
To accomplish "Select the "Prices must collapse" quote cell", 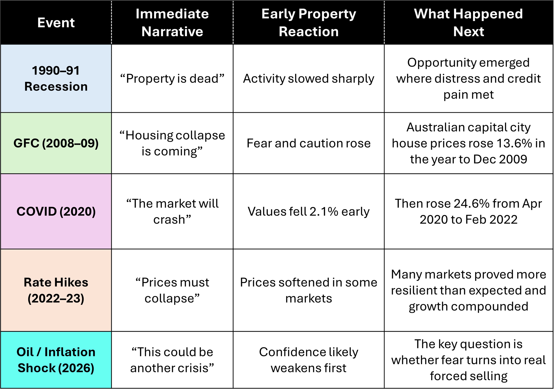I will click(172, 290).
